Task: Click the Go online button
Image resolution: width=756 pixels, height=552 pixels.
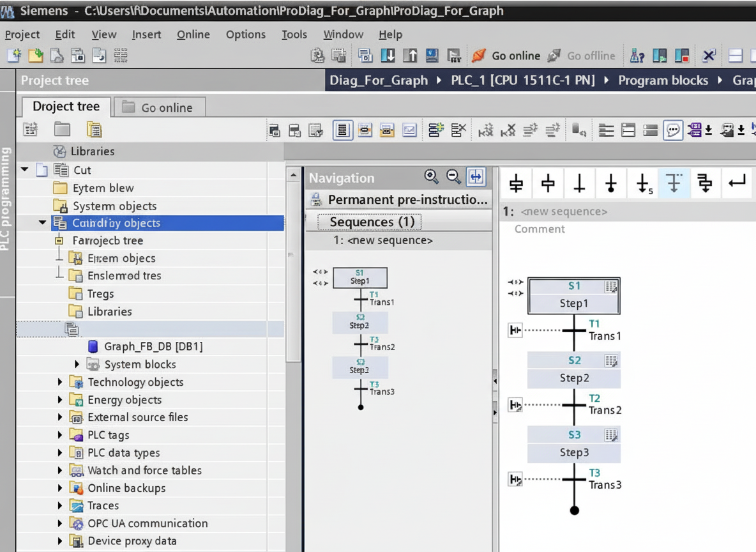Action: tap(508, 56)
